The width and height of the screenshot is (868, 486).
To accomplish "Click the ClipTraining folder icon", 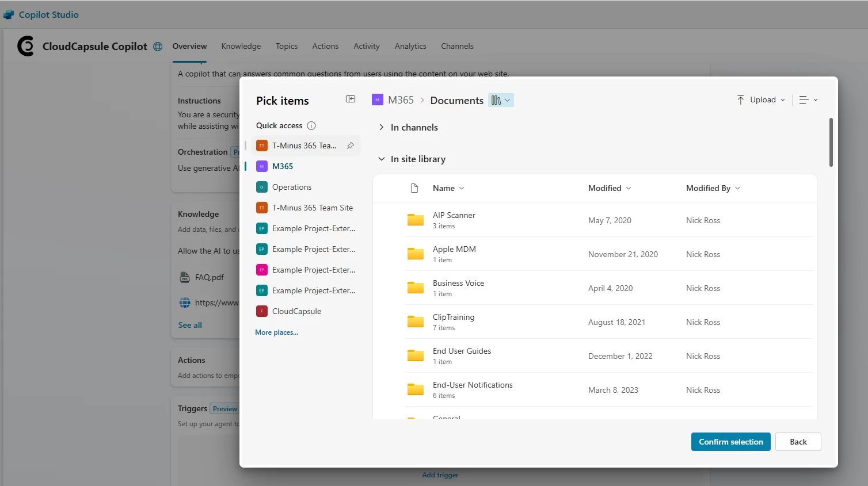I will coord(416,322).
